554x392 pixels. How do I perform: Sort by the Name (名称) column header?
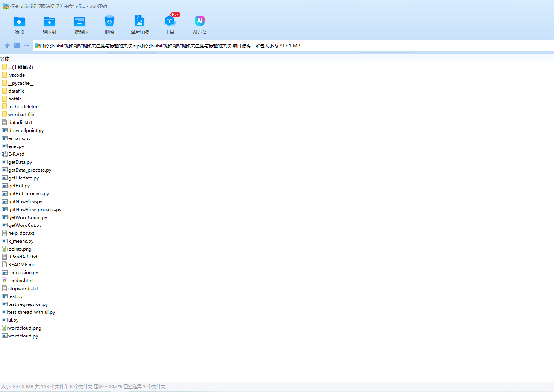tap(5, 58)
